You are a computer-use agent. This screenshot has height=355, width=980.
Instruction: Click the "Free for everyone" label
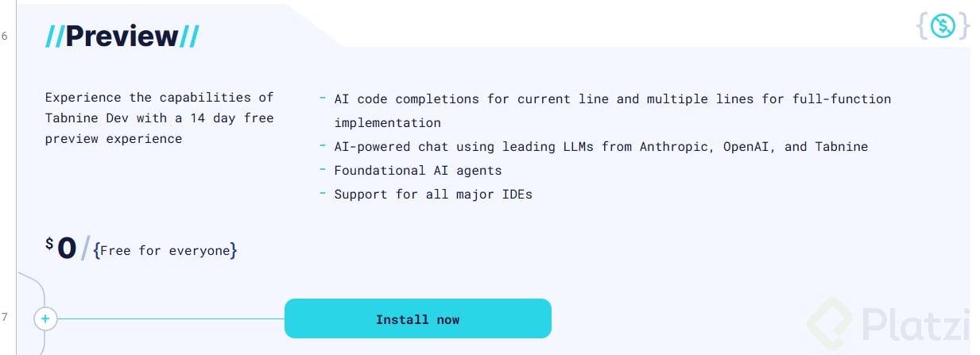(x=165, y=251)
